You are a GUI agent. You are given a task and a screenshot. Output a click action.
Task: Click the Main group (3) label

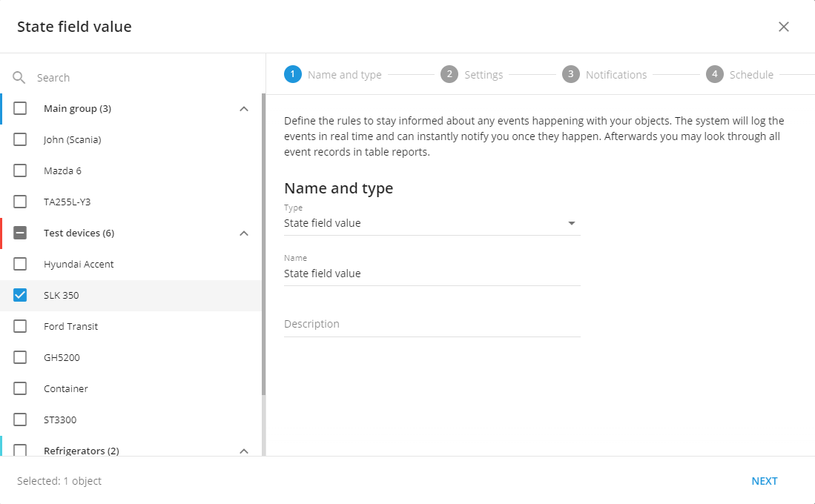[77, 109]
